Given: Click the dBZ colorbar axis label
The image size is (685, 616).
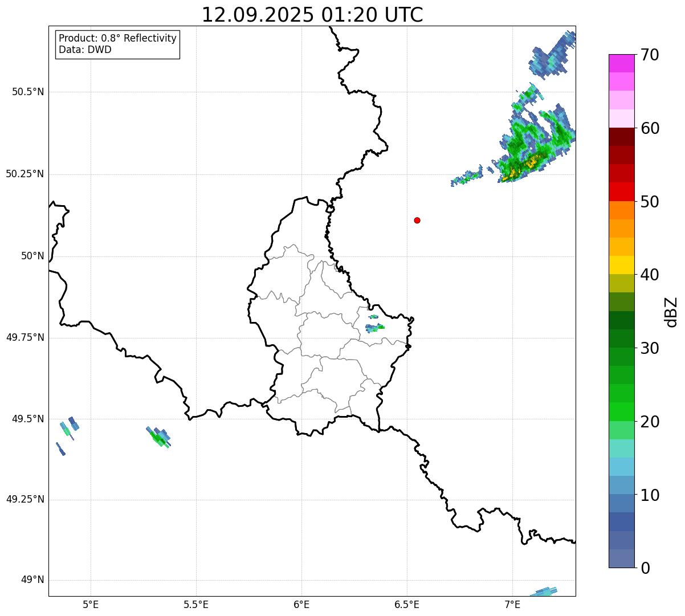Looking at the screenshot, I should click(671, 311).
